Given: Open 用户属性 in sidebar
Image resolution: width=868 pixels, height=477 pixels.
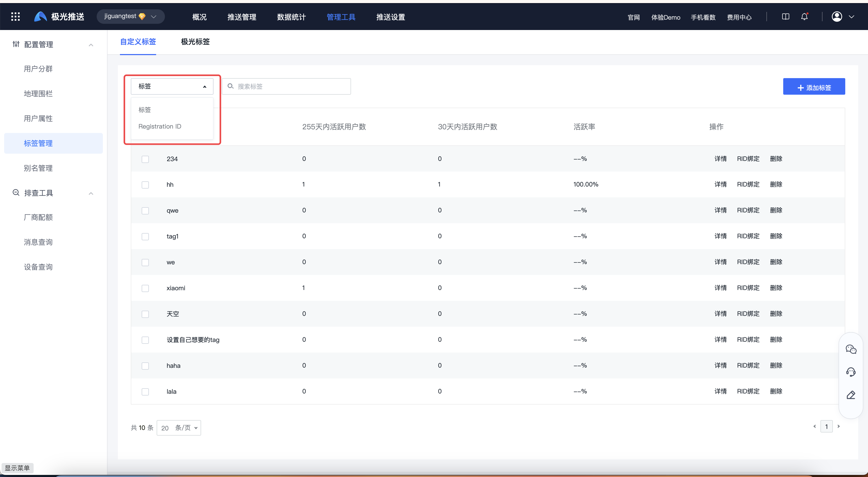Looking at the screenshot, I should pyautogui.click(x=38, y=118).
